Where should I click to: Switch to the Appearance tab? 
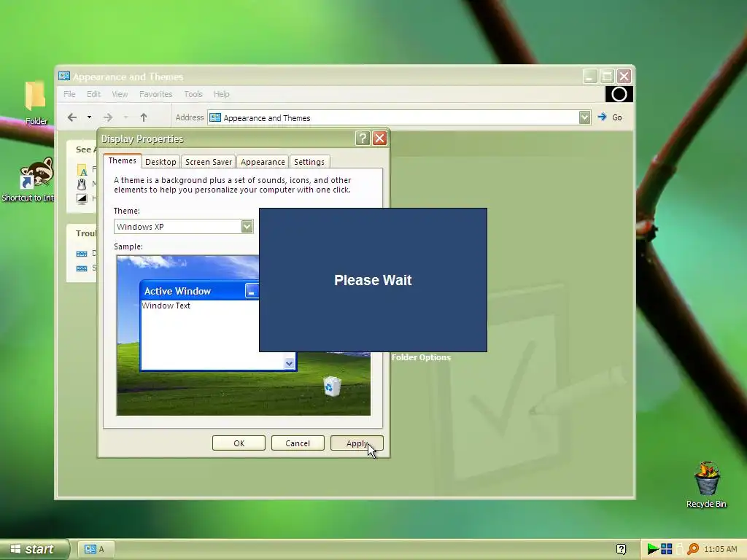263,162
